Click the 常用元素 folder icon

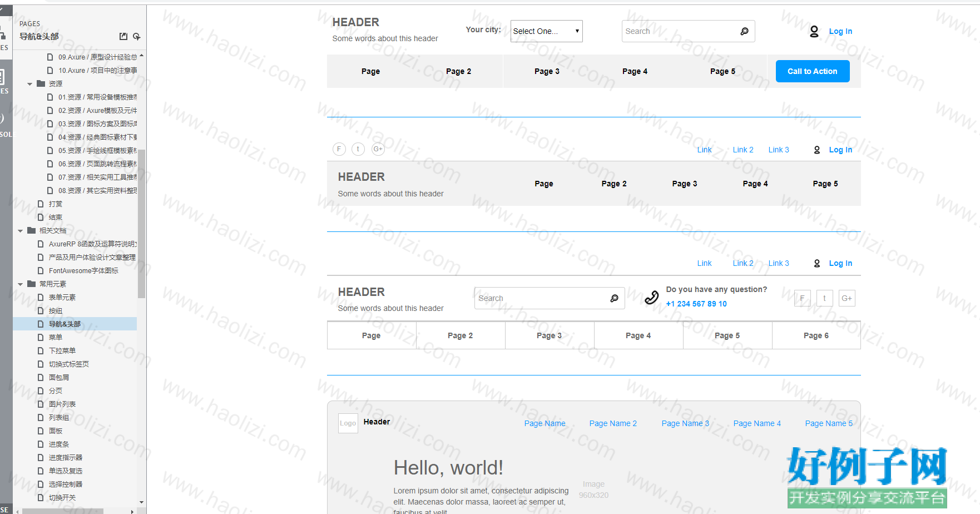click(x=32, y=284)
